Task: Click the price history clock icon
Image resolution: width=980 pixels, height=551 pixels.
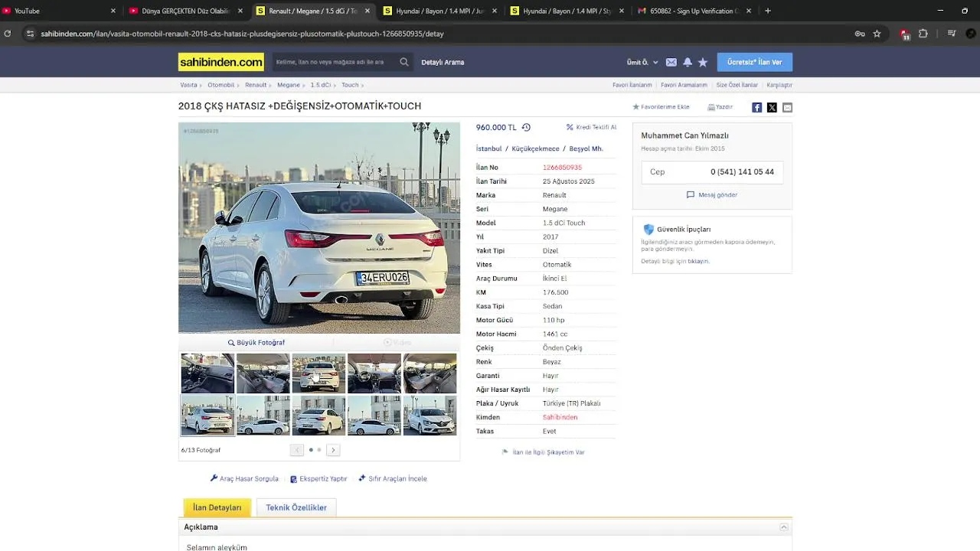Action: (x=526, y=128)
